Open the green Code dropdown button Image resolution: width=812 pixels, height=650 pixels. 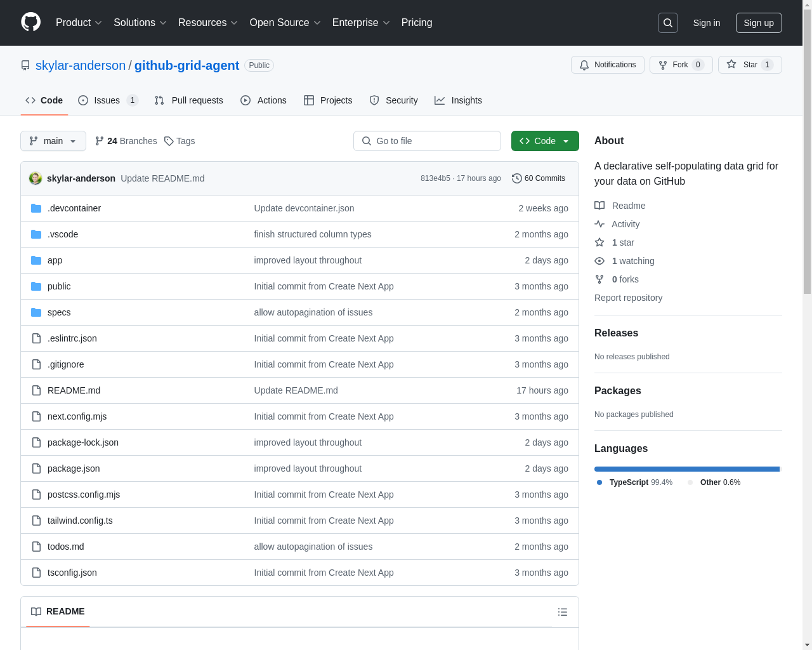pyautogui.click(x=545, y=141)
